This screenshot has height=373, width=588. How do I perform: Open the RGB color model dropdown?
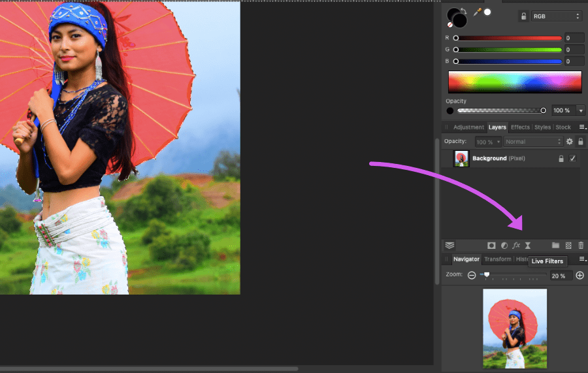tap(556, 16)
